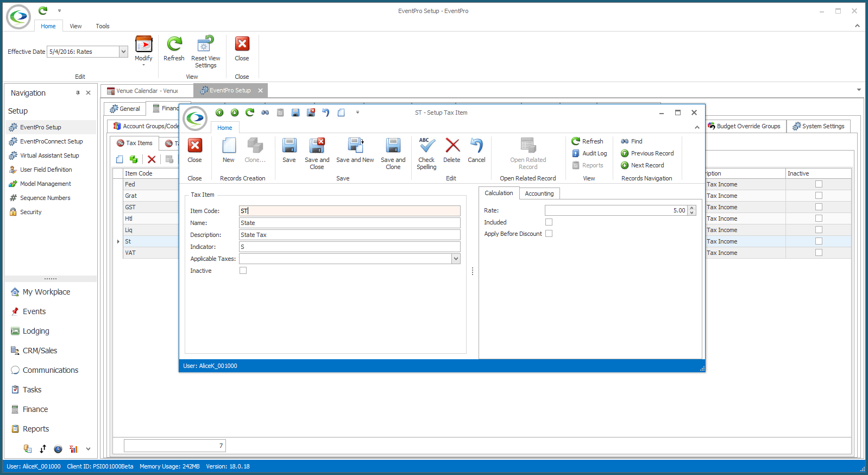Delete the ST tax item record
Image resolution: width=868 pixels, height=475 pixels.
pyautogui.click(x=451, y=150)
